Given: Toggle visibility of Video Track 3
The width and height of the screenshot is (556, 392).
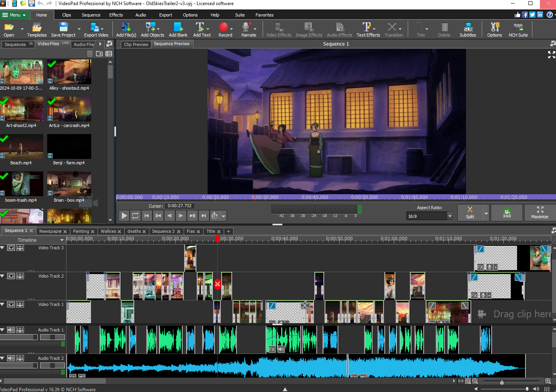Looking at the screenshot, I should tap(11, 248).
